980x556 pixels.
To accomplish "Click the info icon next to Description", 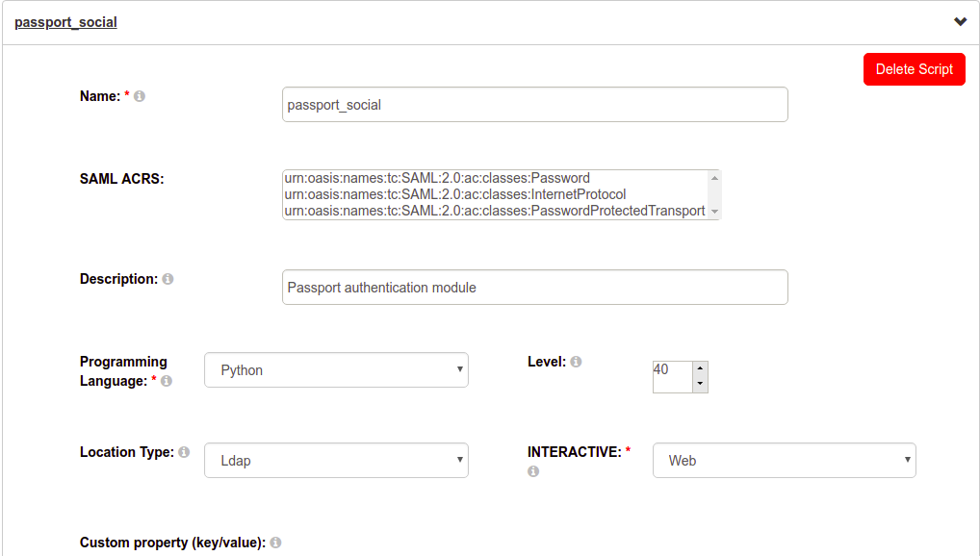I will click(x=168, y=278).
